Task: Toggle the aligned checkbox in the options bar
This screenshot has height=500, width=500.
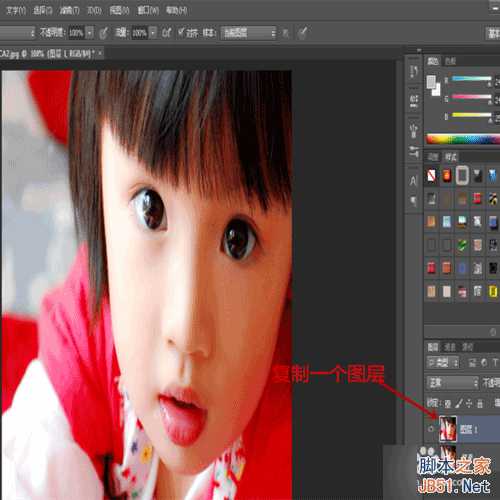Action: pos(181,32)
